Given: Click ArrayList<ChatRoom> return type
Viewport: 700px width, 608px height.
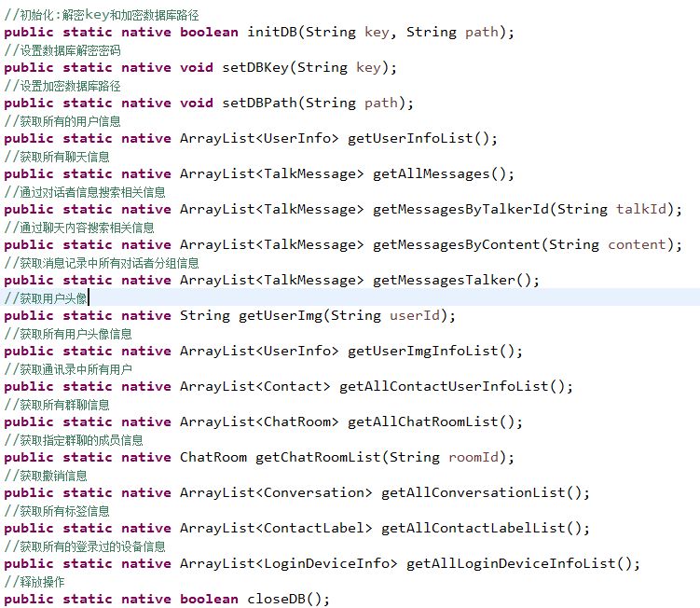Looking at the screenshot, I should 259,422.
